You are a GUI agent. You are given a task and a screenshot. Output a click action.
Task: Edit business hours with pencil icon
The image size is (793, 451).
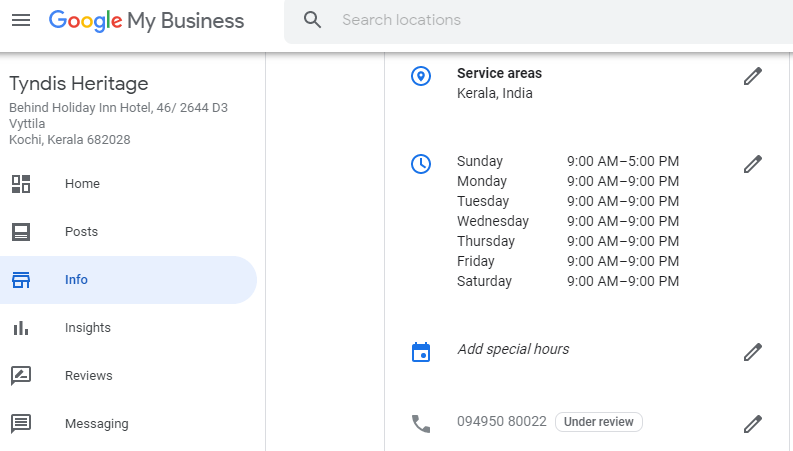click(x=753, y=164)
